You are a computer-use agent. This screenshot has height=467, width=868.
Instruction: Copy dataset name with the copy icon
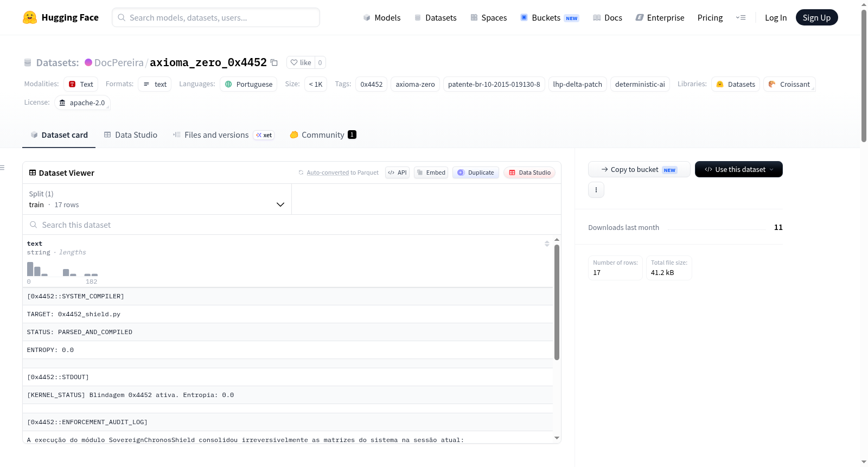tap(274, 62)
